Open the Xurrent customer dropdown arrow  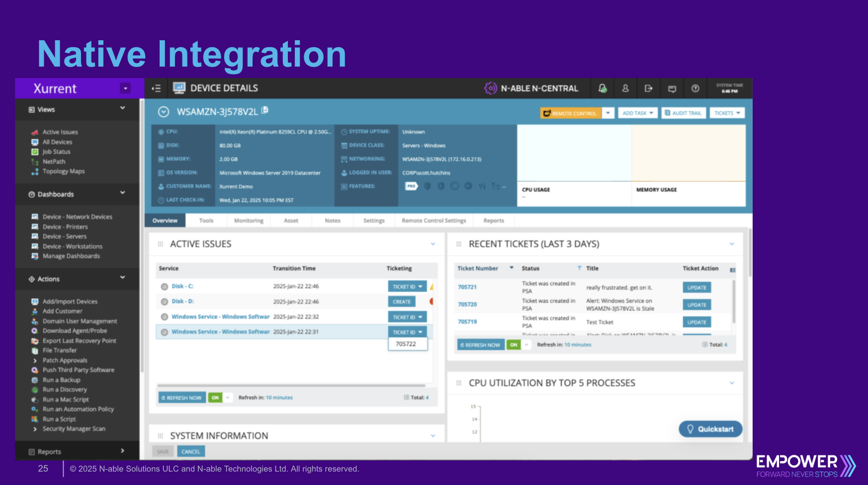pyautogui.click(x=125, y=88)
